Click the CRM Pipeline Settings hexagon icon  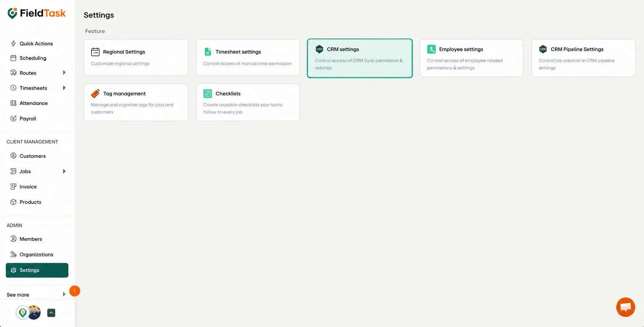pos(543,49)
